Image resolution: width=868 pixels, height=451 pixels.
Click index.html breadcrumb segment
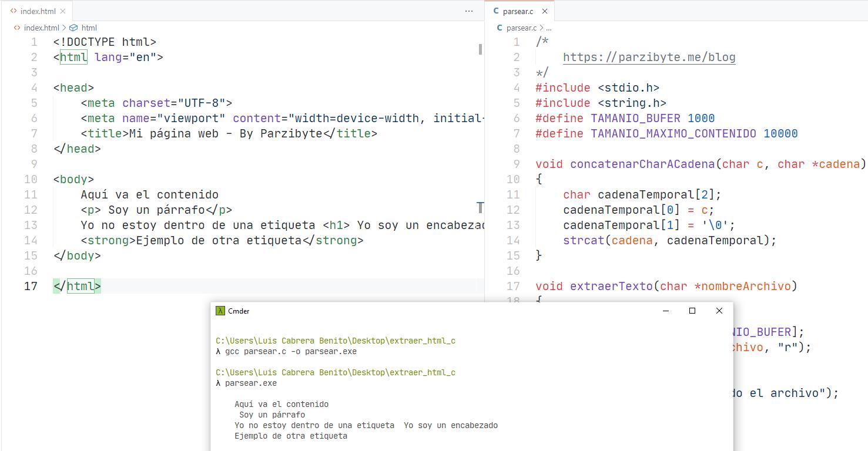click(41, 28)
